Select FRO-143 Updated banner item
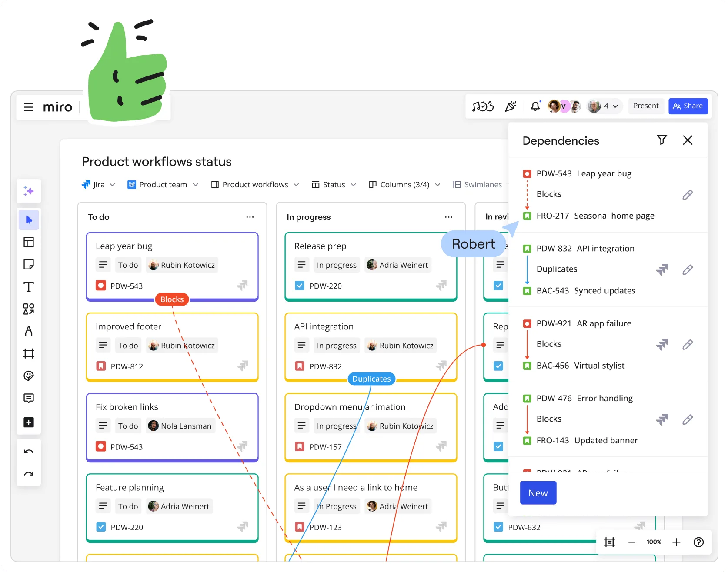Screen dimensions: 728x572 point(580,441)
